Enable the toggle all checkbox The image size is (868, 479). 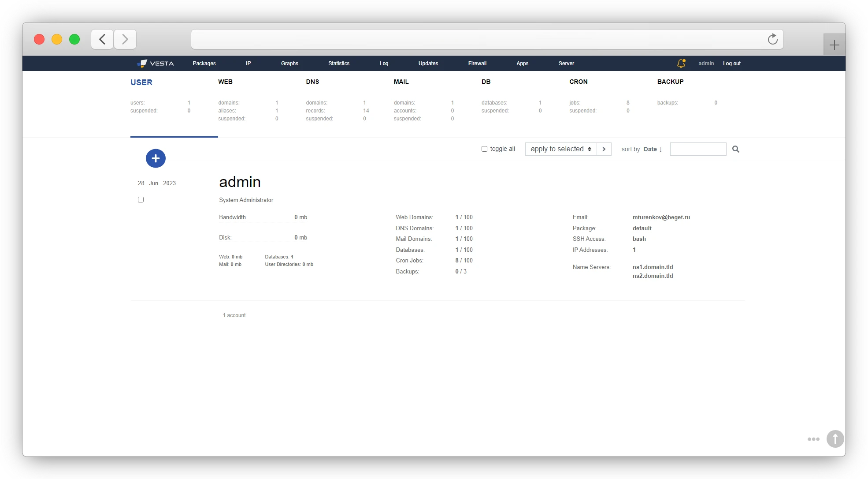pos(484,149)
